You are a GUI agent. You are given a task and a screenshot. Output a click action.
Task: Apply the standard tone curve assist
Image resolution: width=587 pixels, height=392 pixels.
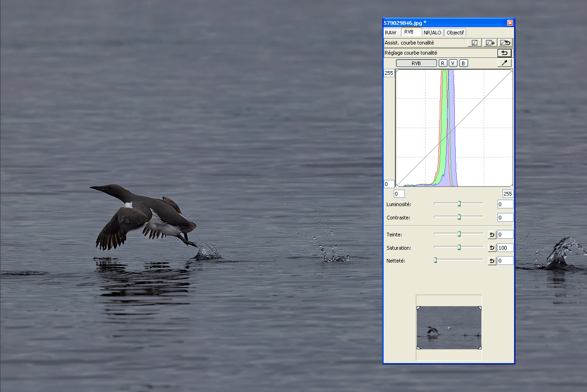(x=475, y=43)
